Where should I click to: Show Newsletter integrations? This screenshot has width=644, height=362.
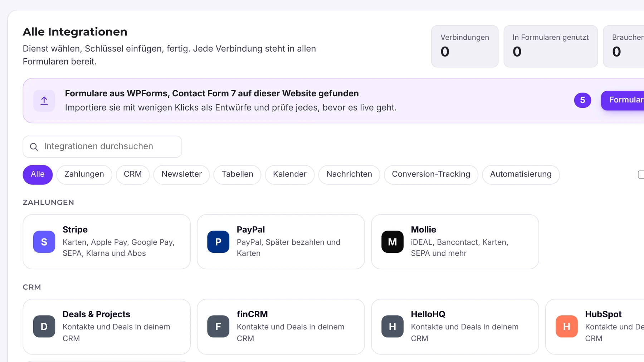pos(181,175)
